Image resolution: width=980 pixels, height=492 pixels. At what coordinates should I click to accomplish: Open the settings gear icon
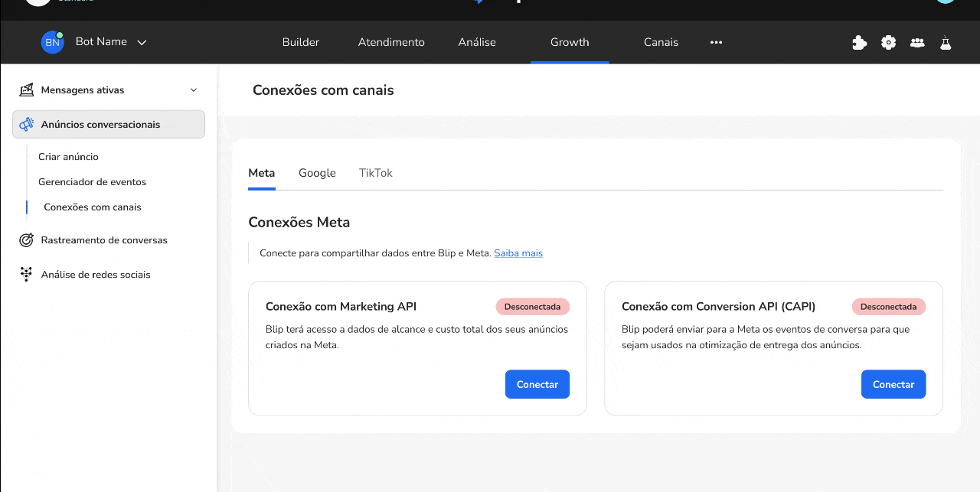(x=888, y=43)
